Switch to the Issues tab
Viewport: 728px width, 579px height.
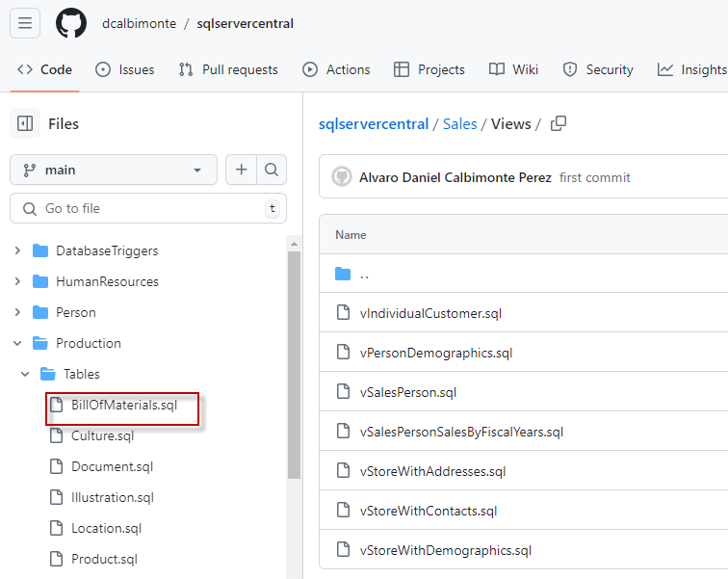tap(125, 69)
